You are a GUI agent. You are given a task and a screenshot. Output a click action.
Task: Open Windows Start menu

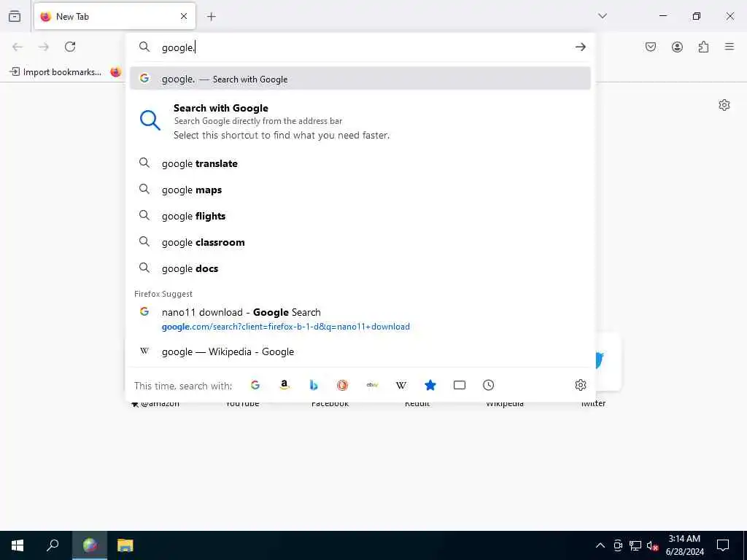[18, 545]
